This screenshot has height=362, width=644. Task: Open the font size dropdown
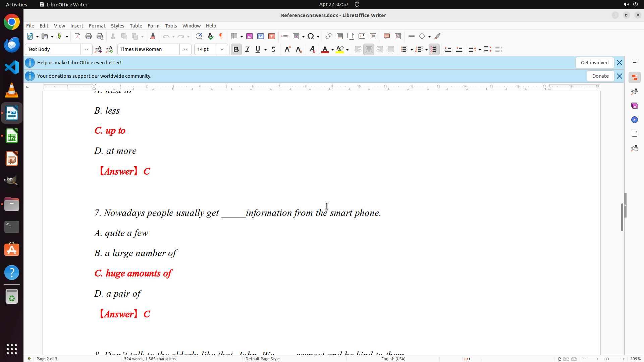(x=222, y=49)
